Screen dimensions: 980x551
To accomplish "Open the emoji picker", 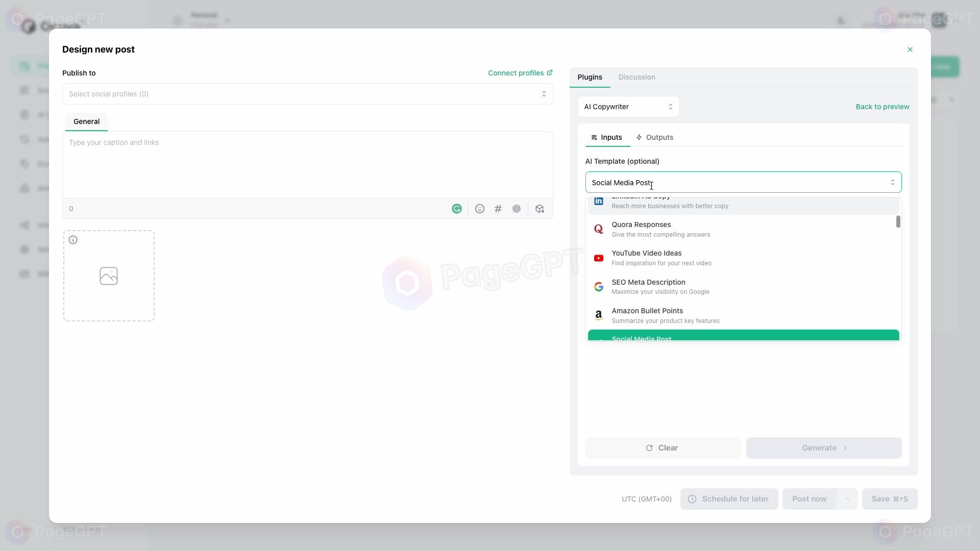I will pos(480,209).
